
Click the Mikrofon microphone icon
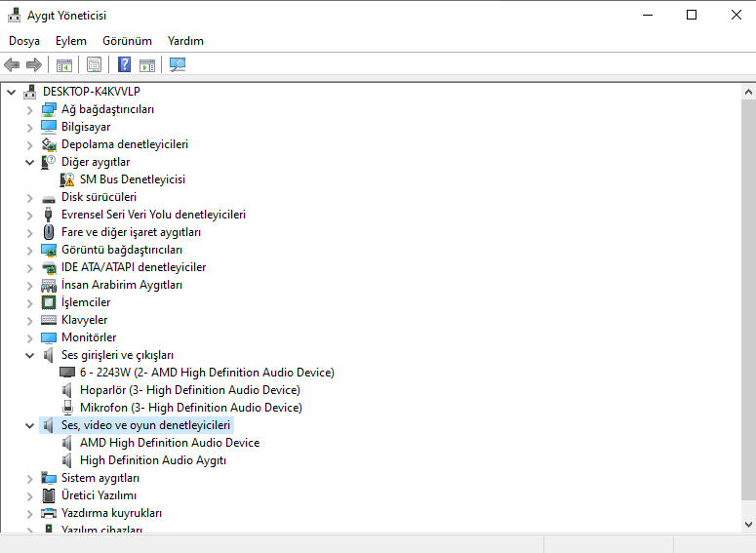68,408
